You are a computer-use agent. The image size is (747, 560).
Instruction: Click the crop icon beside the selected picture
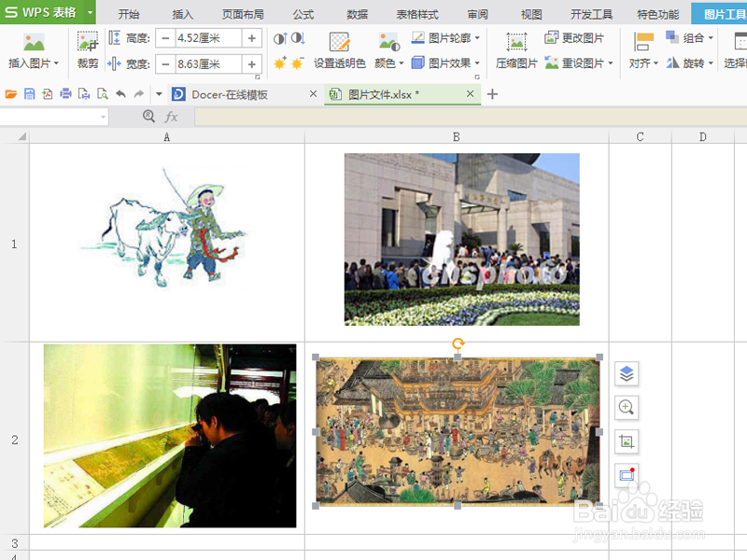tap(627, 441)
